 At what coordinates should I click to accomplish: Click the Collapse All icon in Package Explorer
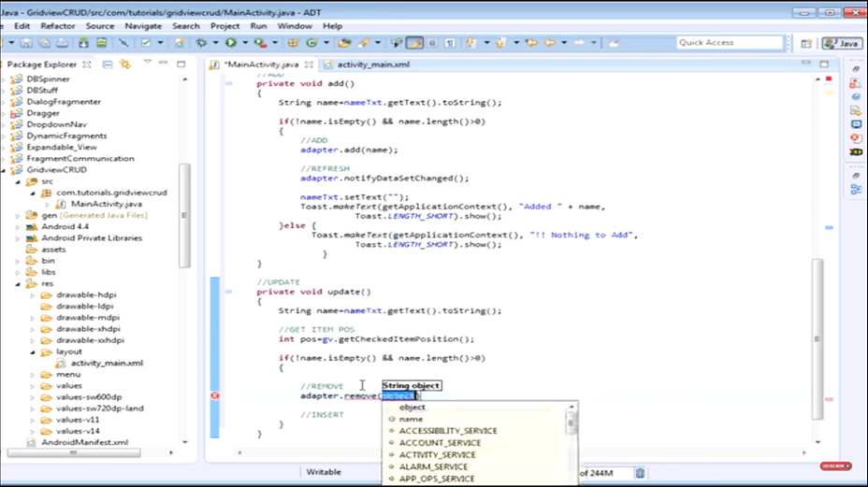[x=108, y=64]
